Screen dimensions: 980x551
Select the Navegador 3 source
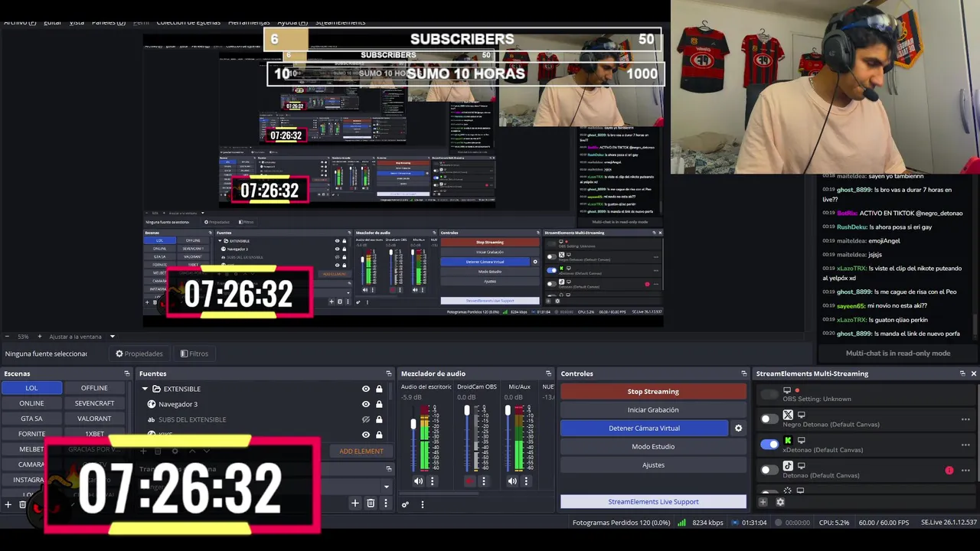[178, 404]
